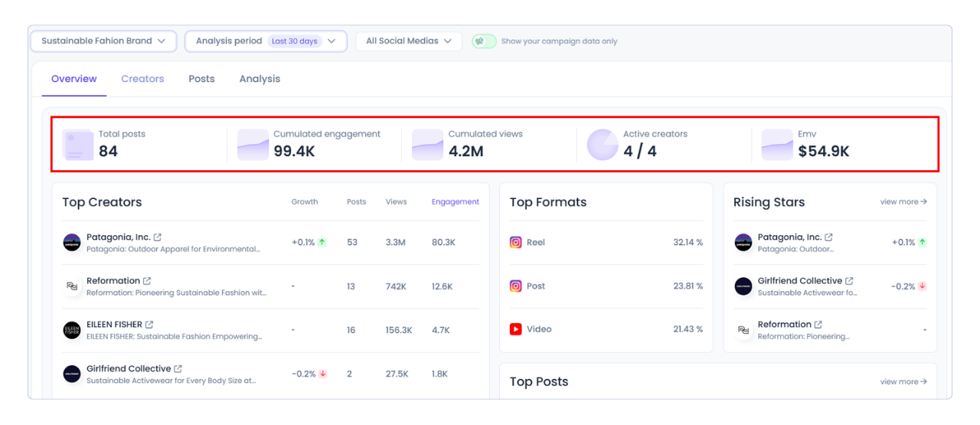This screenshot has width=980, height=425.
Task: Click the 156.3K views value for EILEEN FISHER
Action: pos(399,330)
